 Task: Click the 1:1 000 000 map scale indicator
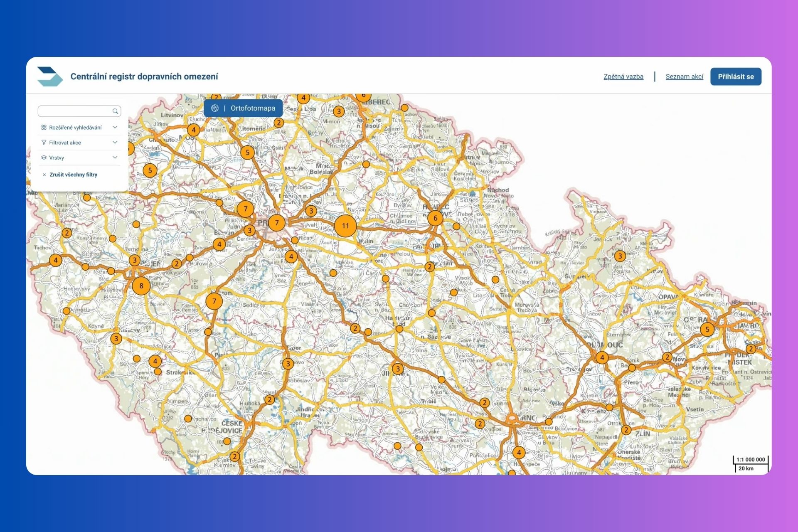click(x=750, y=460)
